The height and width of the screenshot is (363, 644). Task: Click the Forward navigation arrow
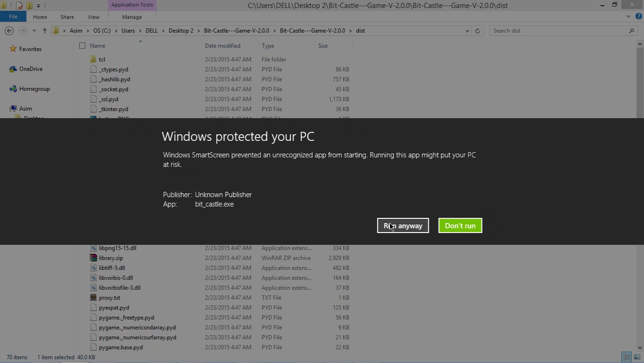coord(22,31)
